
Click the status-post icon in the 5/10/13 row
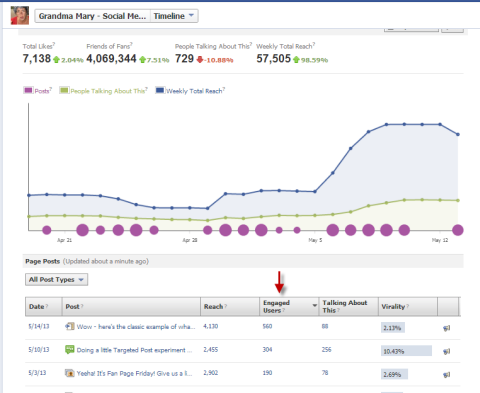tap(69, 350)
